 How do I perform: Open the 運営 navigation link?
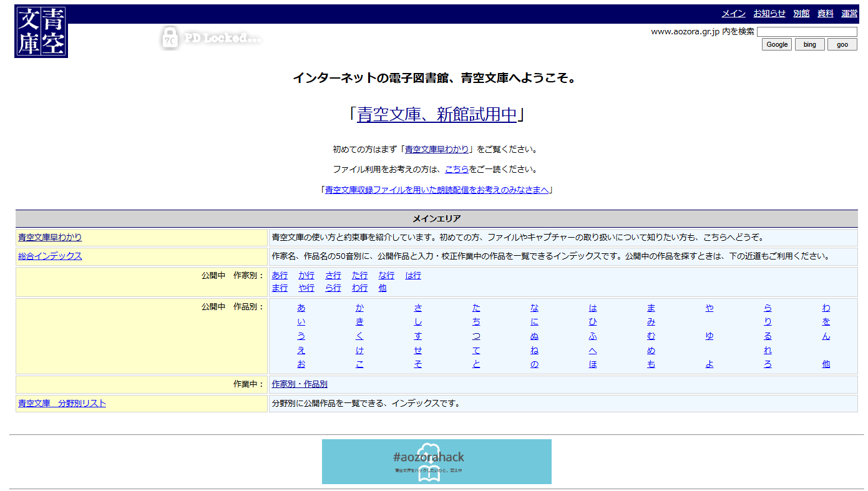849,14
